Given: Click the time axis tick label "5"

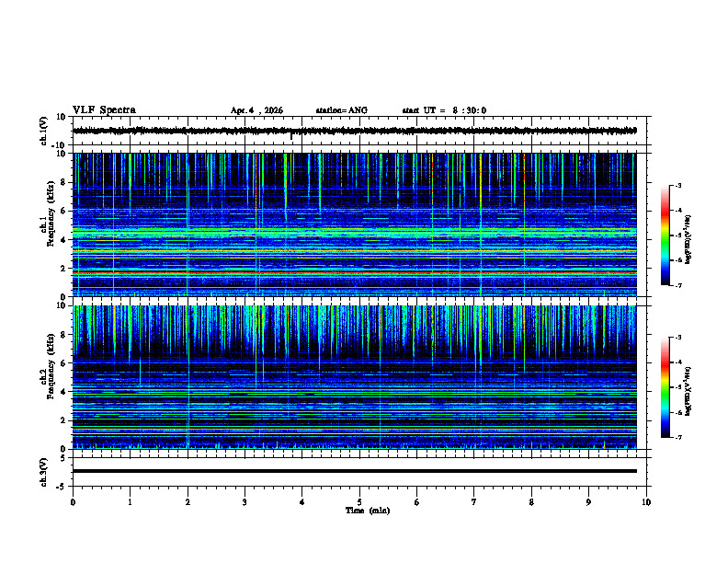Looking at the screenshot, I should (359, 502).
